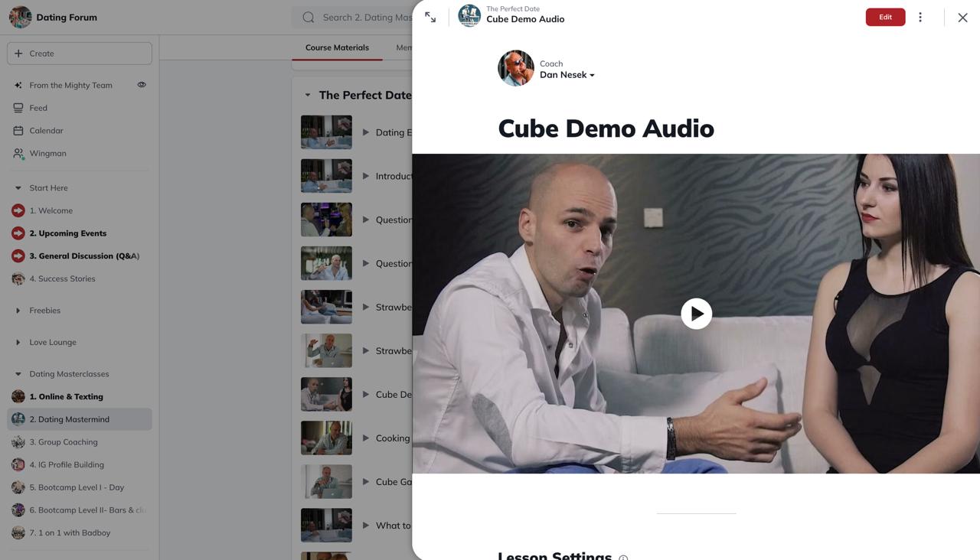Open 3. General Discussion (Q&A)

[x=84, y=256]
